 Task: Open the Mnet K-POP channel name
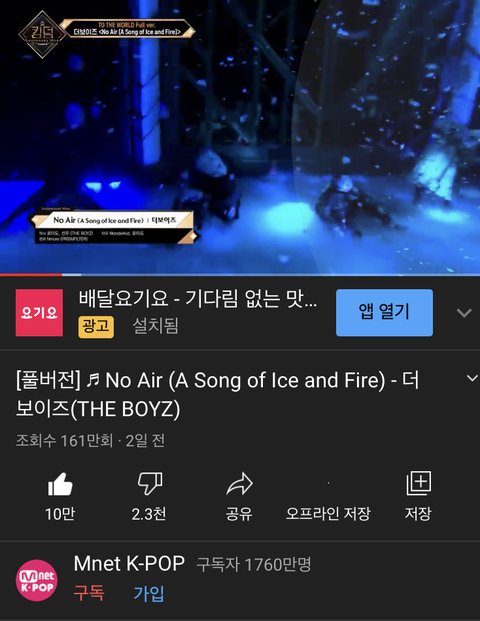[x=129, y=563]
